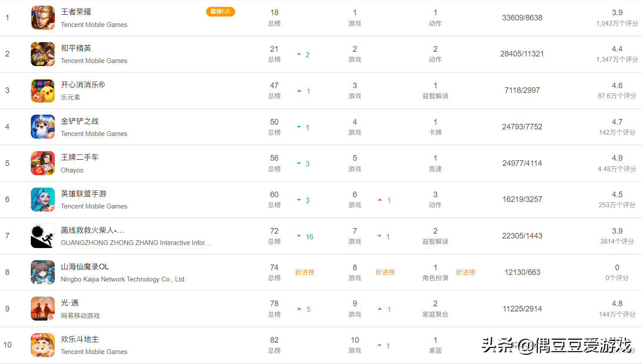Screen dimensions: 642x364
Task: Click overall rank 18 总榜
Action: pos(274,18)
